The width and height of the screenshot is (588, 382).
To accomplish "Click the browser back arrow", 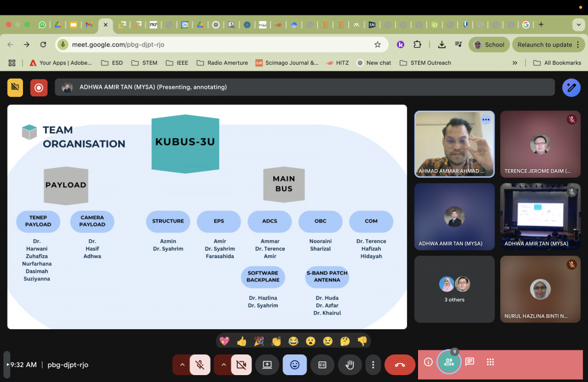I will tap(10, 45).
